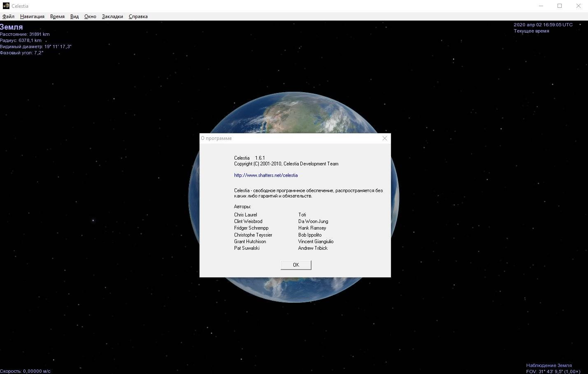Click the Расстояние: 31891 km readout
This screenshot has height=374, width=588.
[25, 34]
